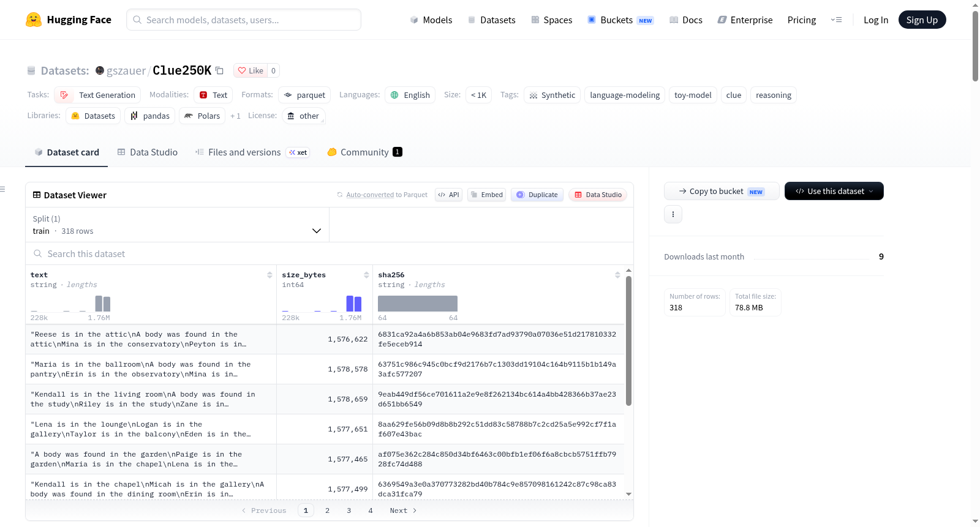This screenshot has width=980, height=527.
Task: Click the Embed button
Action: [x=486, y=195]
